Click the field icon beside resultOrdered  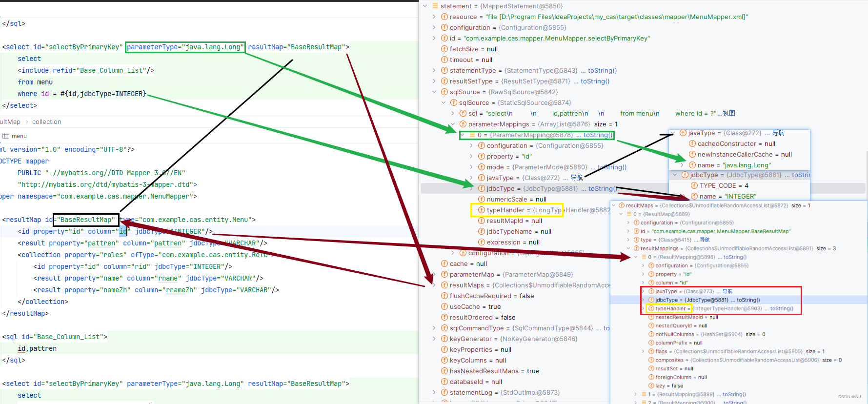coord(444,317)
